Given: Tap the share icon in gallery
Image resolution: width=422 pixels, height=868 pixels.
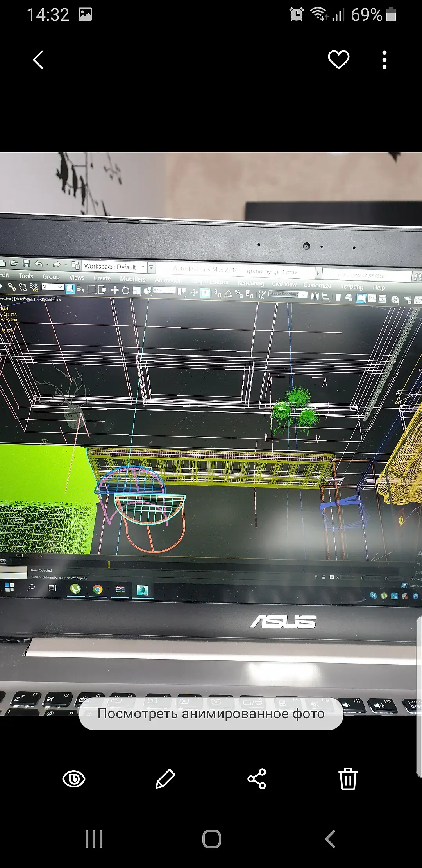Looking at the screenshot, I should coord(257,779).
